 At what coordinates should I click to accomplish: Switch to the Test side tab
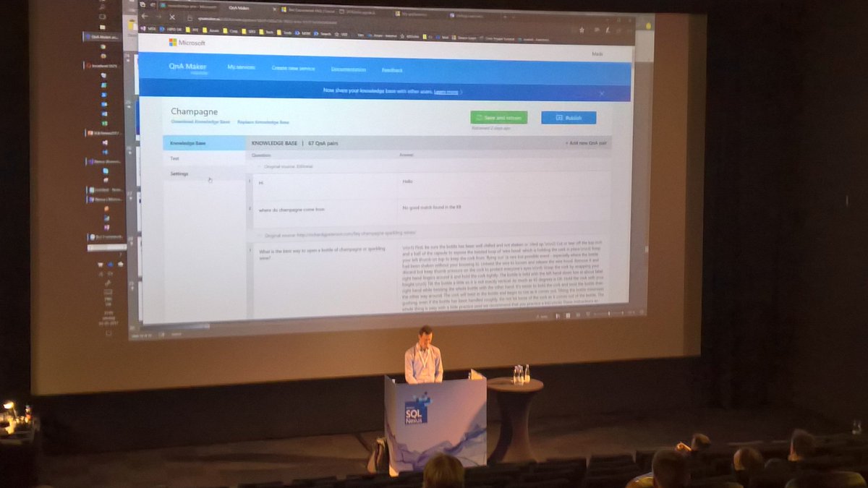pos(204,158)
